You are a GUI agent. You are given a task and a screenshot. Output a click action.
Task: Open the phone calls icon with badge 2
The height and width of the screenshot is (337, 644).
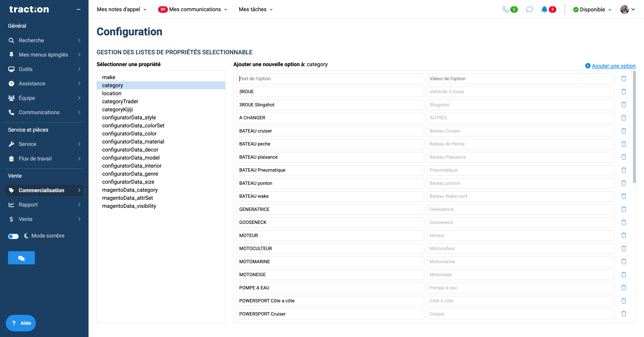[x=510, y=9]
